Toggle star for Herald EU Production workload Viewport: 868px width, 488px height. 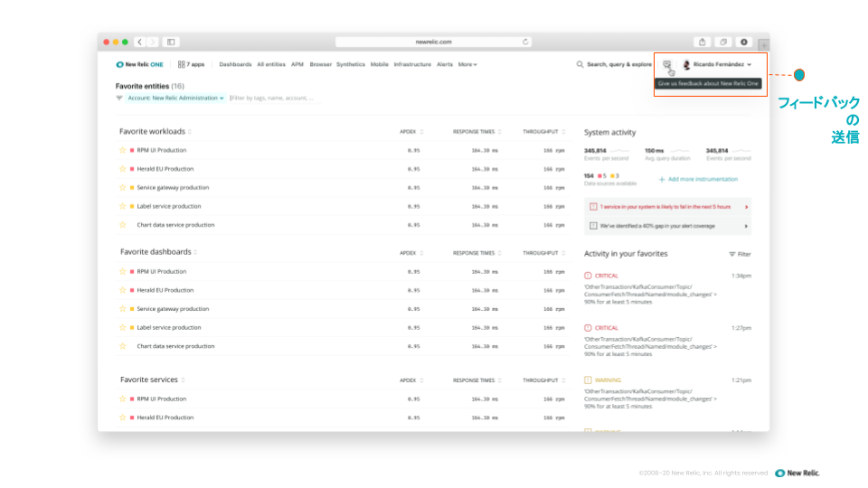123,169
